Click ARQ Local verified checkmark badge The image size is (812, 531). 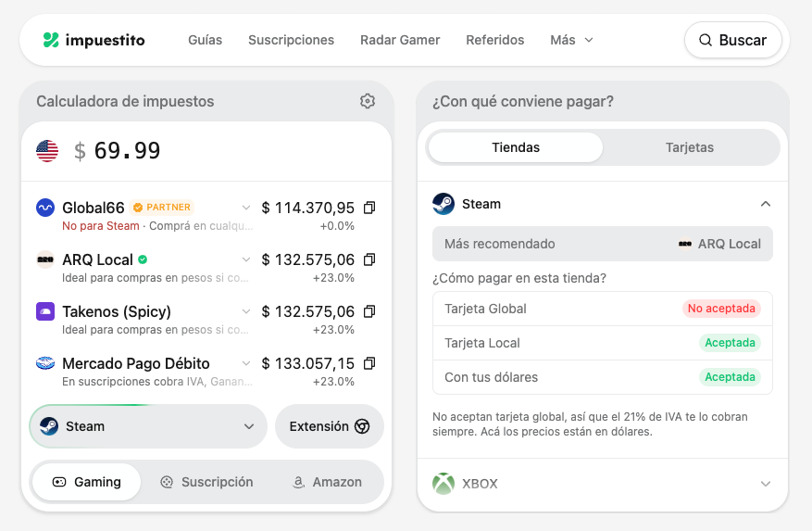[143, 259]
